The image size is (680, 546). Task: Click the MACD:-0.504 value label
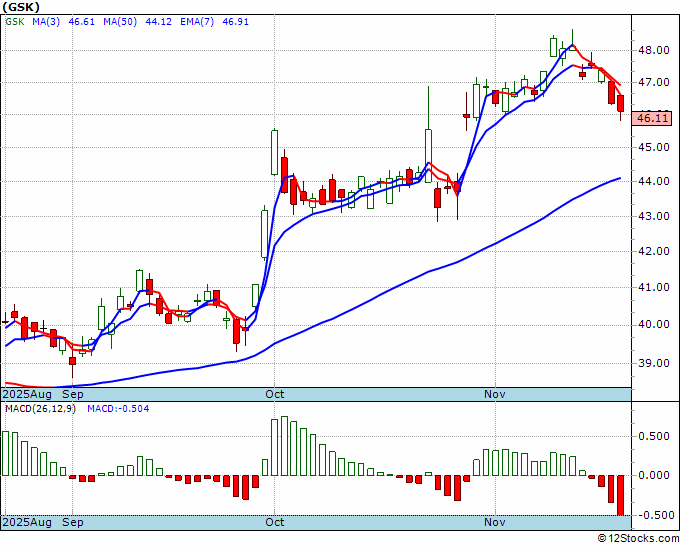coord(118,409)
